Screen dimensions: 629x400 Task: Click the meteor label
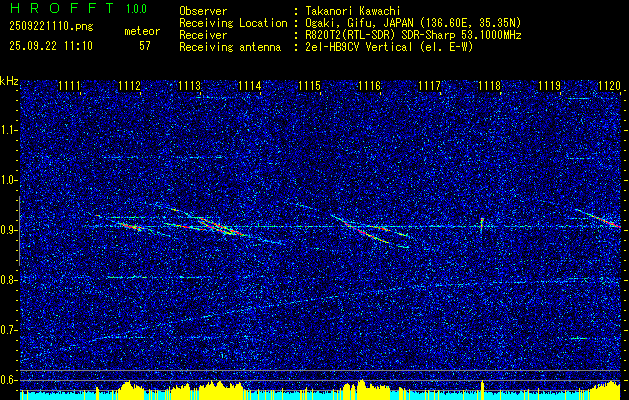click(x=142, y=31)
